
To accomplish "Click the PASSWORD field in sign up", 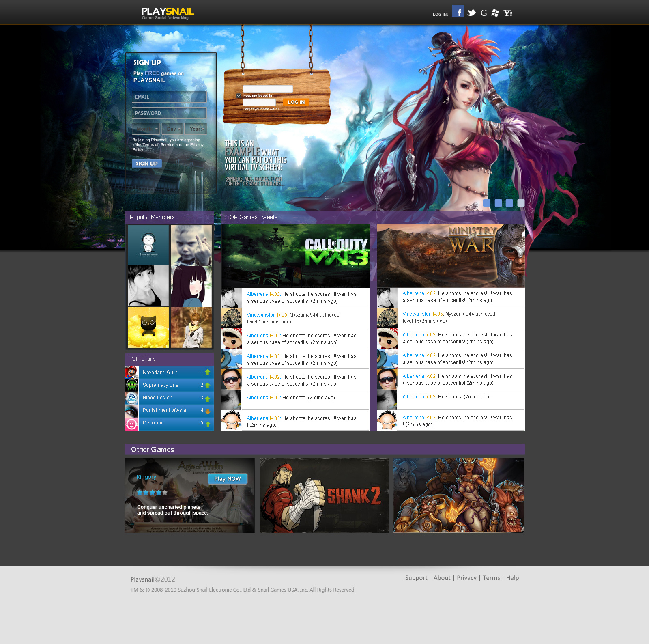I will (x=169, y=113).
